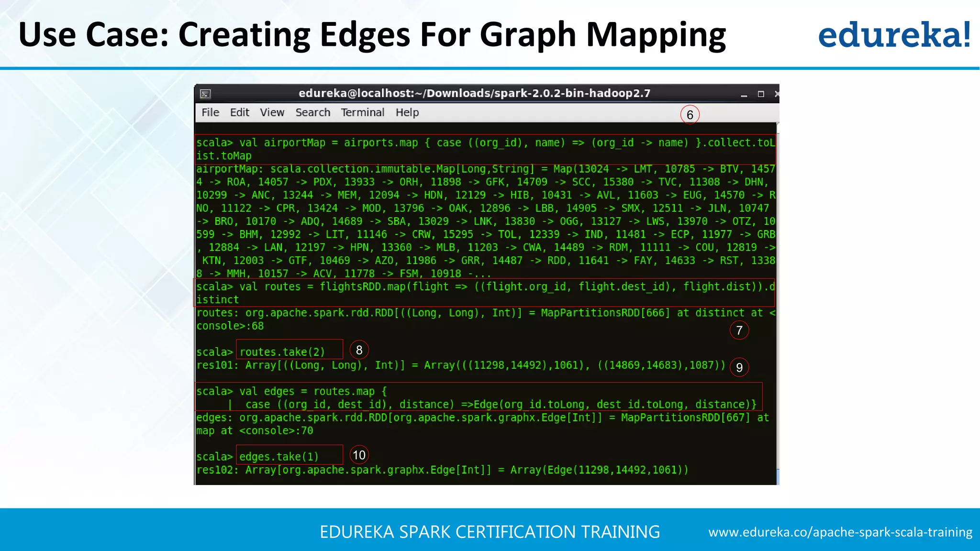Click the 'NO, 11122 -> CPR' line
Screen dimensions: 980x551
(x=482, y=208)
